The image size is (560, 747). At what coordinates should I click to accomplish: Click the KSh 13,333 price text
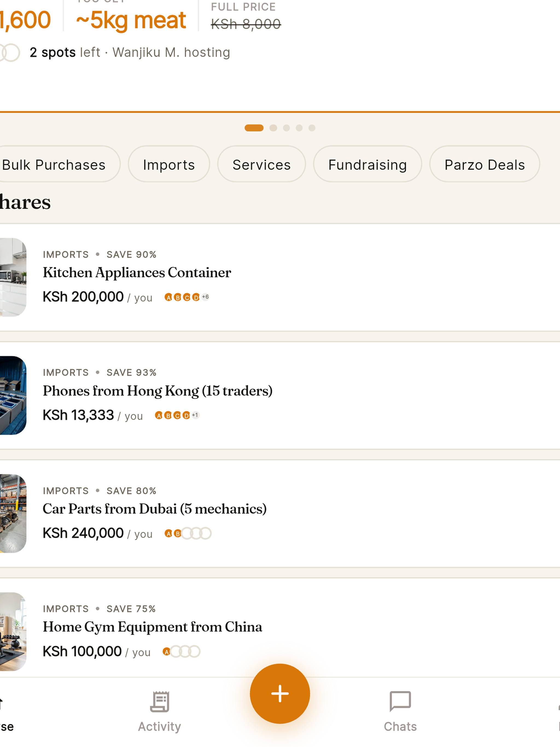(78, 415)
